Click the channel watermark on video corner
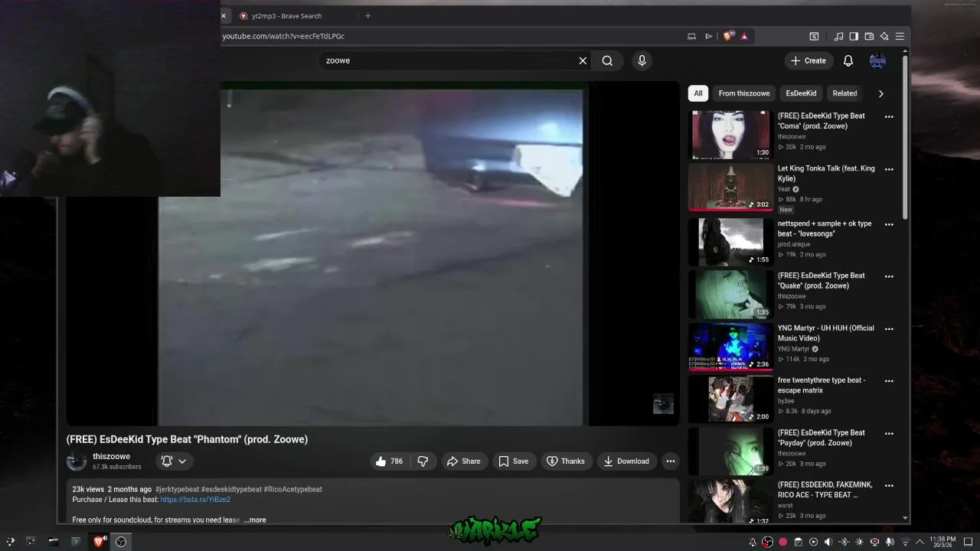 [x=663, y=404]
